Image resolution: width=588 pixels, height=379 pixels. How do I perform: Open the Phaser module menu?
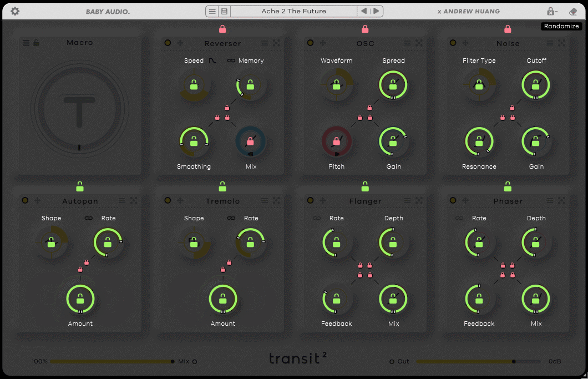pyautogui.click(x=550, y=201)
